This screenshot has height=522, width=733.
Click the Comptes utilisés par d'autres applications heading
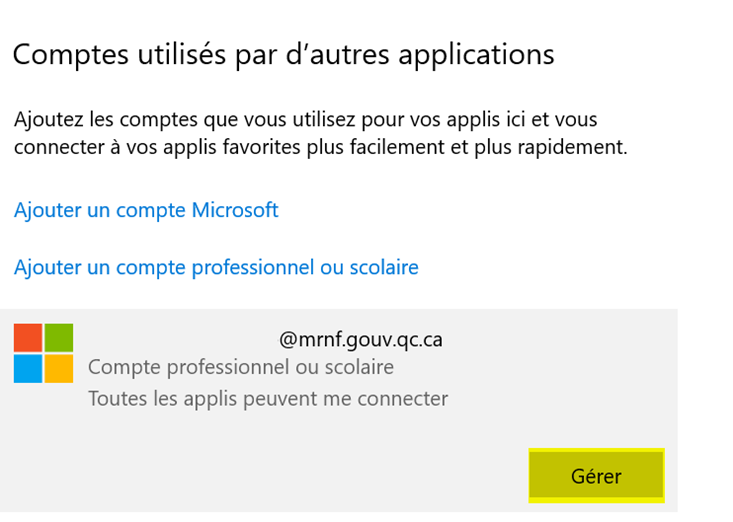(x=283, y=54)
